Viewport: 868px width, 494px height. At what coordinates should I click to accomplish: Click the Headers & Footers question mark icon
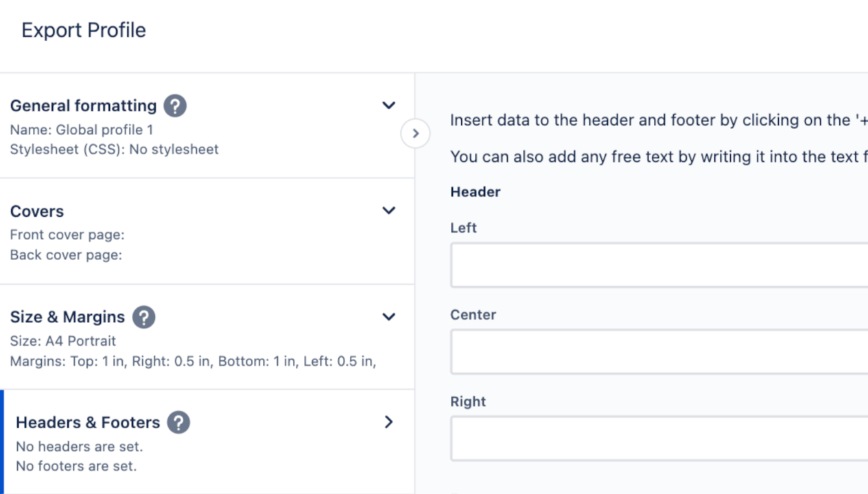pyautogui.click(x=178, y=423)
